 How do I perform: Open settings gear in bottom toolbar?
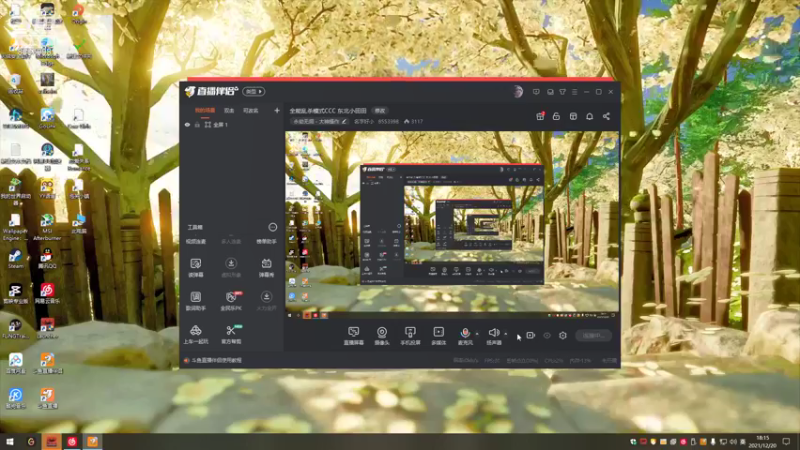point(563,335)
